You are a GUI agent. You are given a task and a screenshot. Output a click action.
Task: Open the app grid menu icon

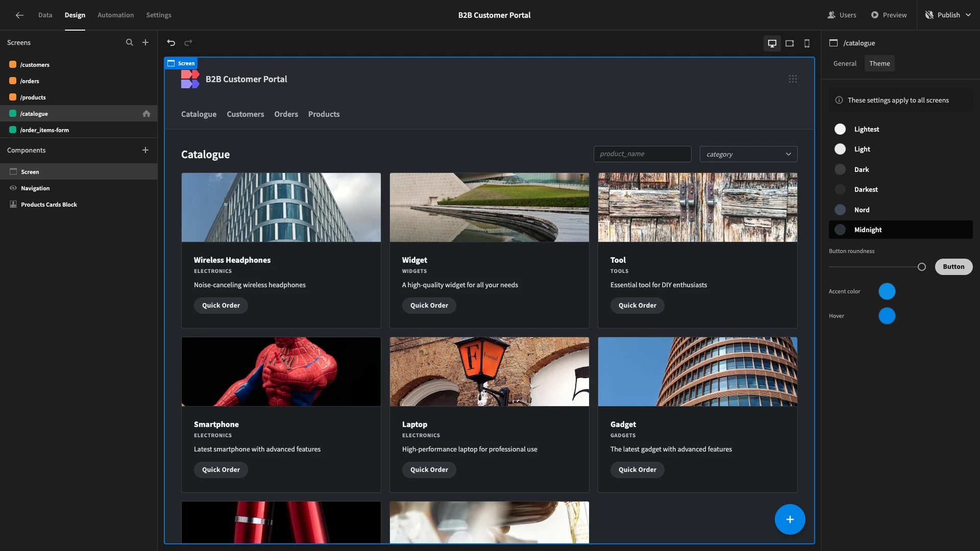793,79
